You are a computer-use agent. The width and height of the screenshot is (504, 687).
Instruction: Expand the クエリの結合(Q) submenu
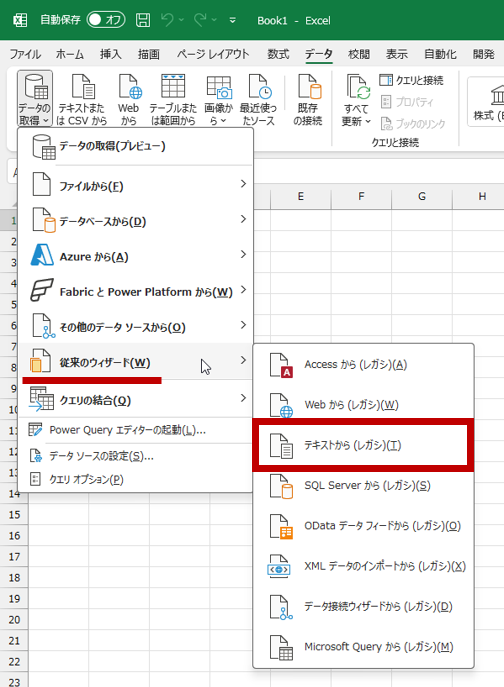(135, 399)
